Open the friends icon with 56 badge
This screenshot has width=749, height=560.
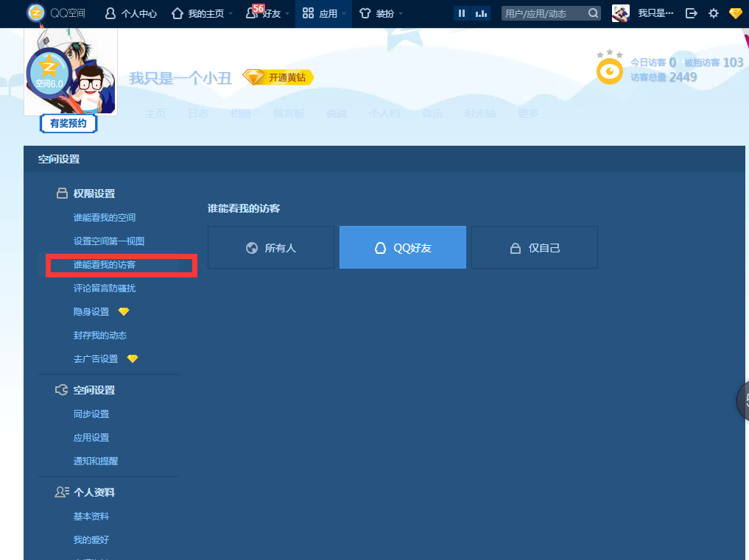[253, 13]
